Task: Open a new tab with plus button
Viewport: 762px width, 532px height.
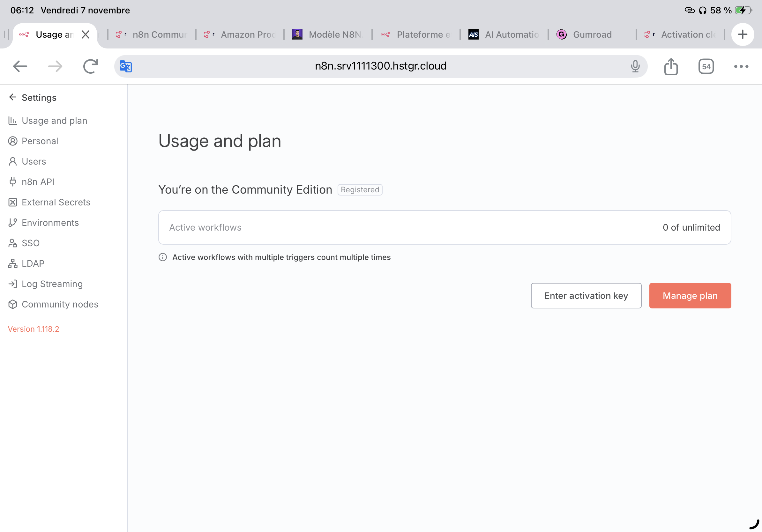Action: (743, 34)
